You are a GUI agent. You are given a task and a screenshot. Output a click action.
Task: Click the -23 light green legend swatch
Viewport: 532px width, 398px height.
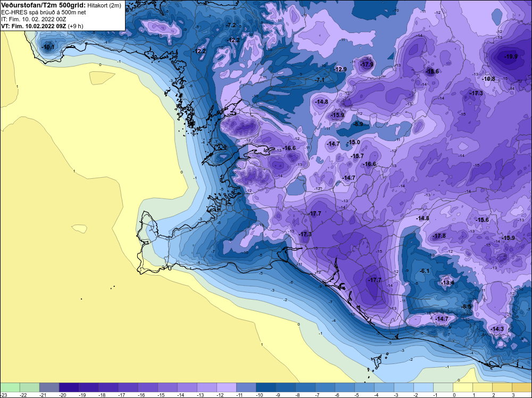10,387
